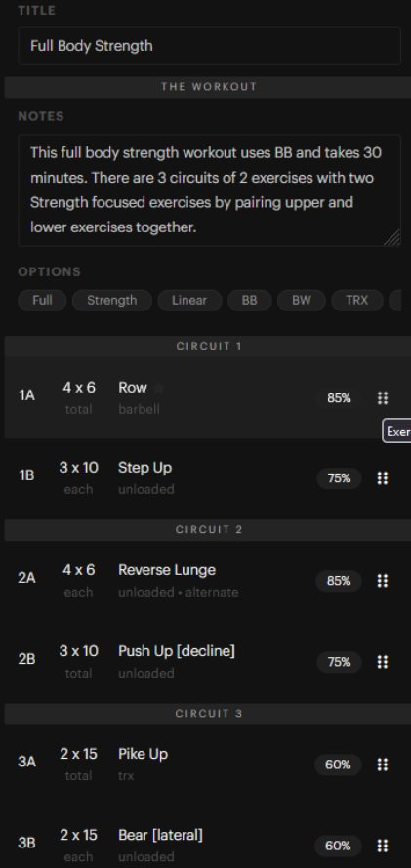
Task: Click inside the Notes text area
Action: tap(209, 189)
